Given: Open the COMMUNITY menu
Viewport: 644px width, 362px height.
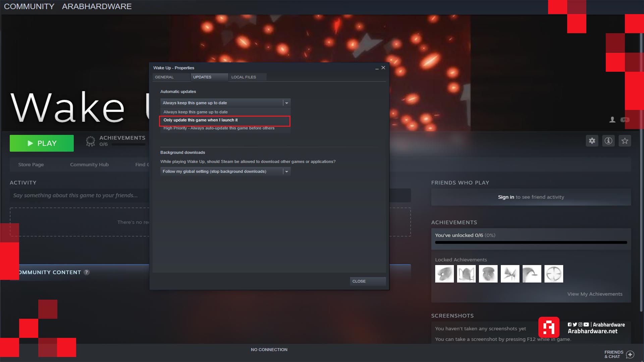Looking at the screenshot, I should pos(29,6).
